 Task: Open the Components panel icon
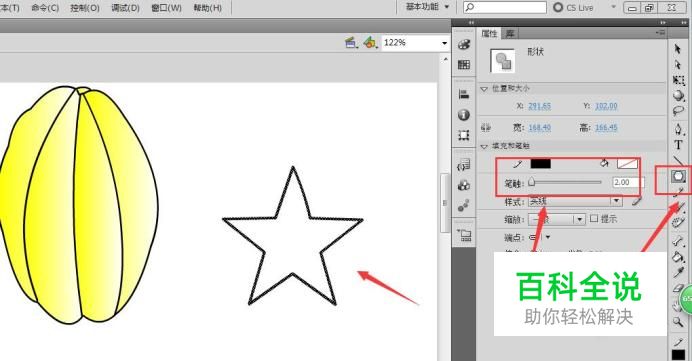click(x=464, y=185)
